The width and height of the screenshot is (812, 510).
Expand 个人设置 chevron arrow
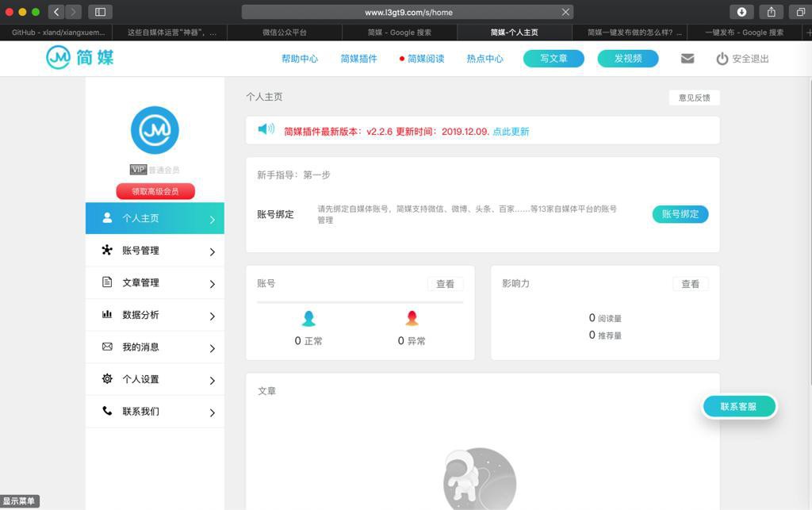[x=212, y=380]
